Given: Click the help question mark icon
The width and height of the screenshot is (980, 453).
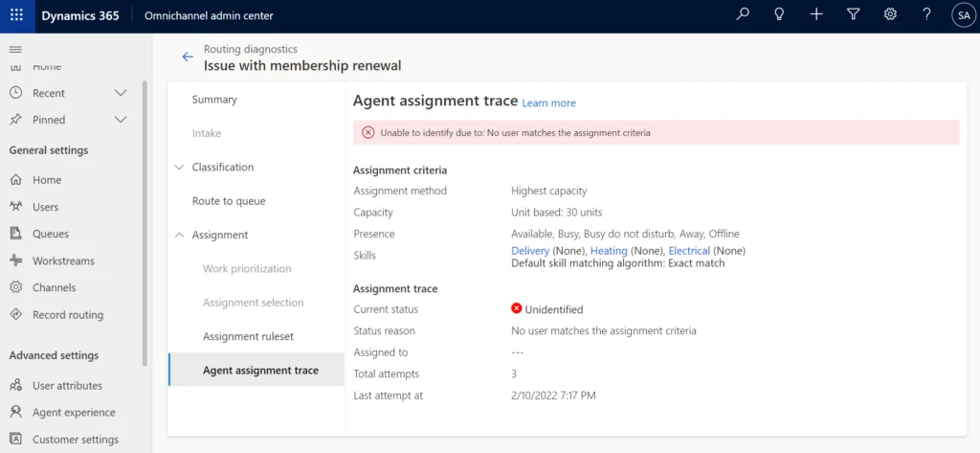Looking at the screenshot, I should click(927, 15).
